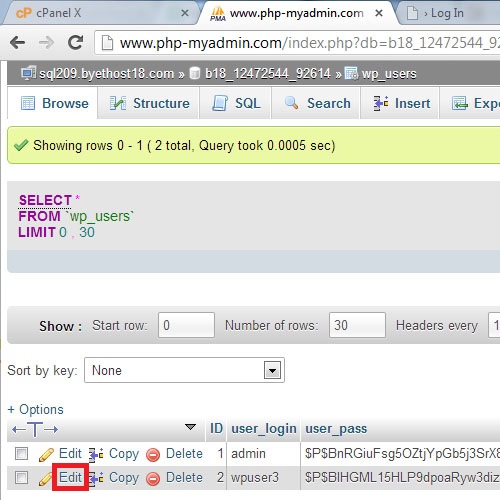Click the full texts arrows toggle icon

(35, 429)
